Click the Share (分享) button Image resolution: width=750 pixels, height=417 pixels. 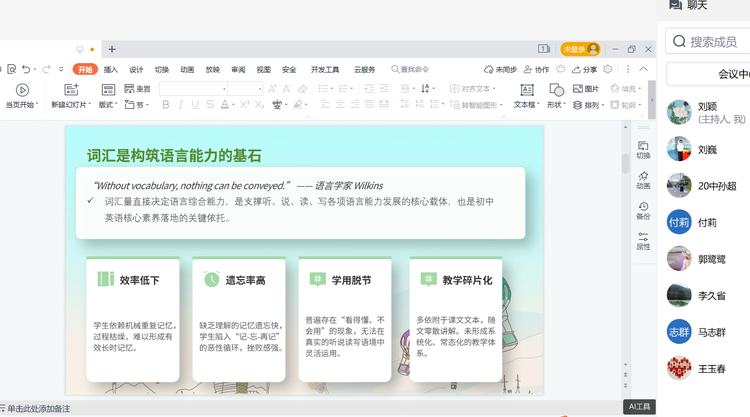click(585, 69)
